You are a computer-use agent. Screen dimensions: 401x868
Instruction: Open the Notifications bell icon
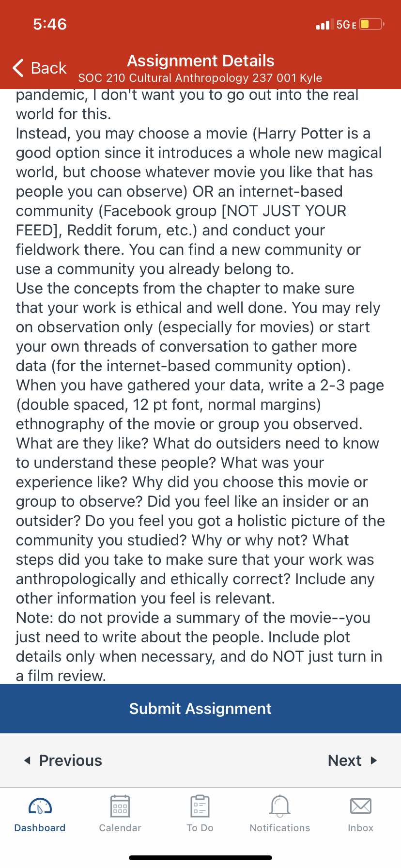coord(280,806)
